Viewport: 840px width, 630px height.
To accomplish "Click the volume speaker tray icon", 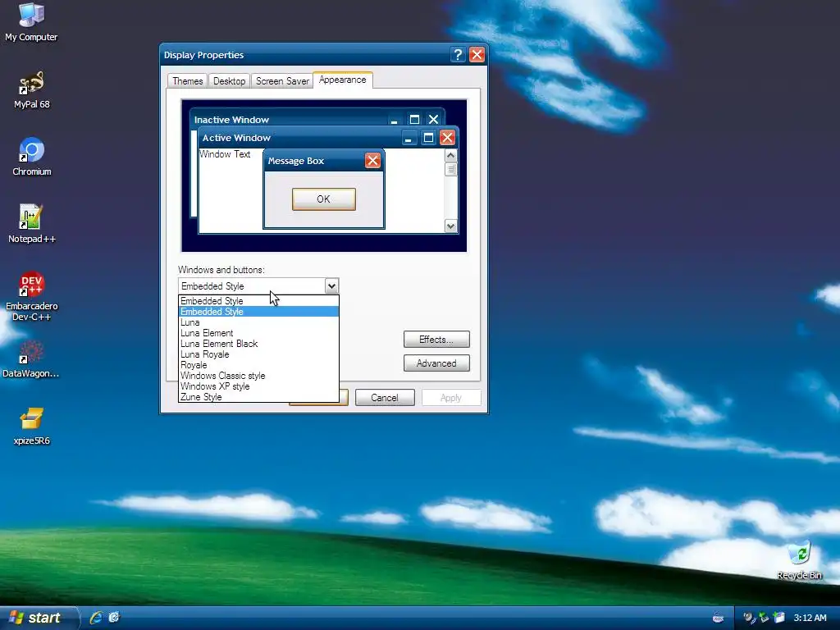I will (x=750, y=618).
